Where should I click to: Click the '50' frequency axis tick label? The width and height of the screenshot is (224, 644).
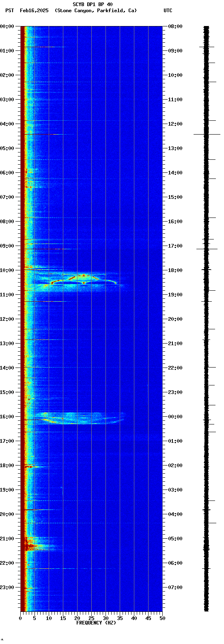point(162,618)
